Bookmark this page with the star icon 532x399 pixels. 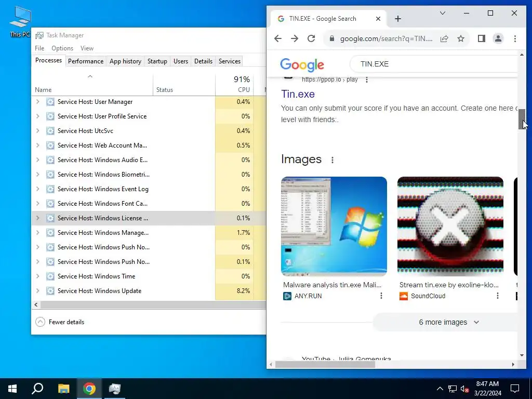[460, 38]
